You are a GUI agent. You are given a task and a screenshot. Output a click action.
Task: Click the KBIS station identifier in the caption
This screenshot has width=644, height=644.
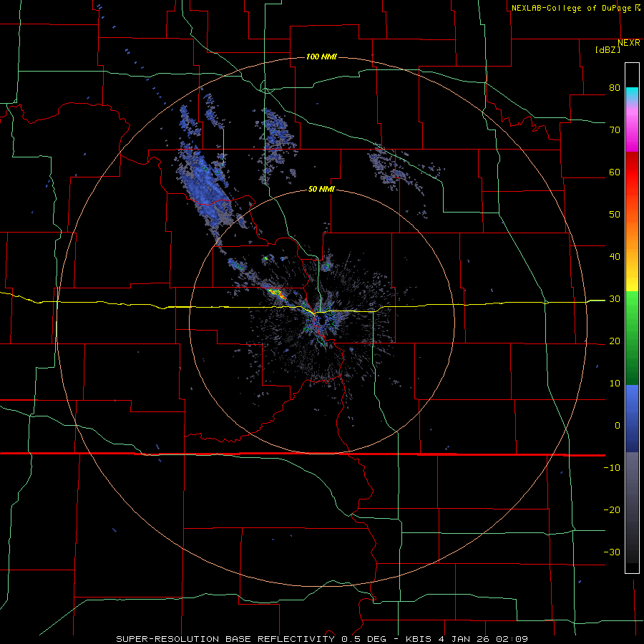418,639
